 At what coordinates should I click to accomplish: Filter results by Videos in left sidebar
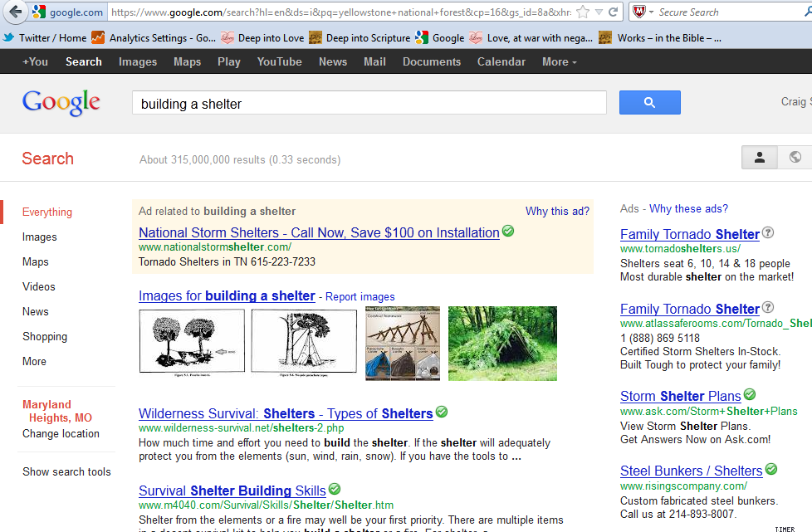click(x=39, y=286)
